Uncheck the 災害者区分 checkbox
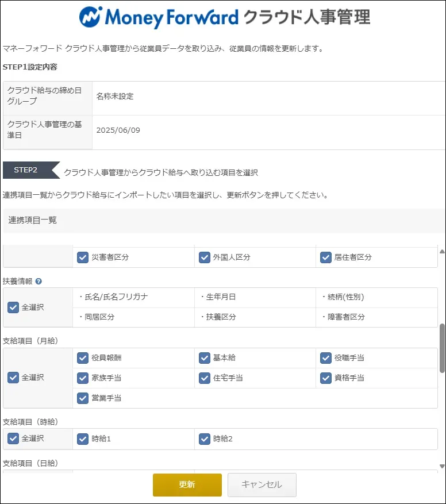 pyautogui.click(x=83, y=257)
